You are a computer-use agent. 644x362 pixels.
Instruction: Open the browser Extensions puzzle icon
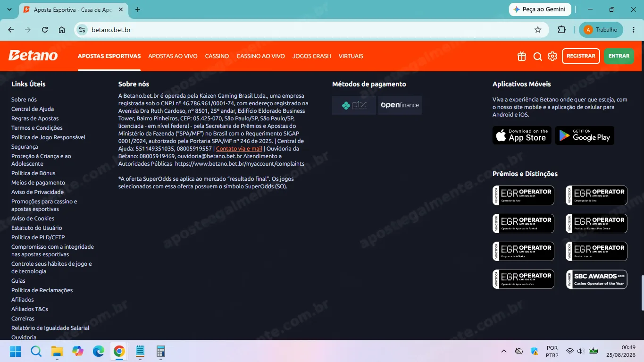[x=561, y=30]
